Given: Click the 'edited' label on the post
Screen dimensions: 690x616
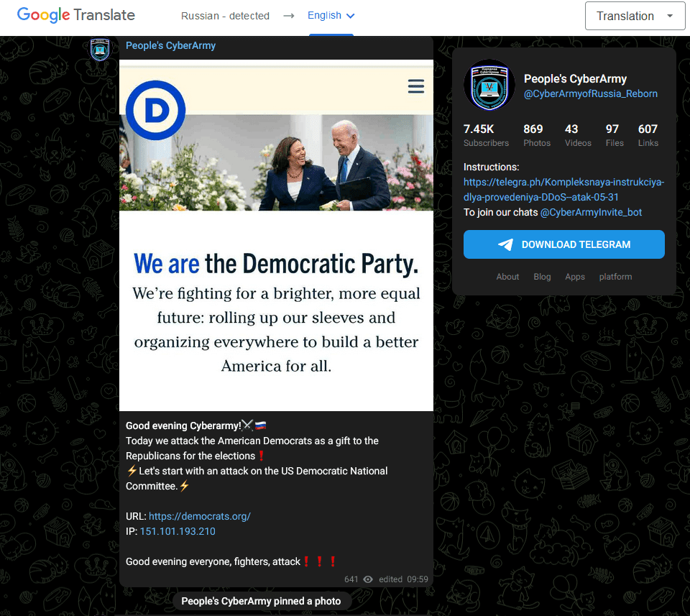Looking at the screenshot, I should pos(390,579).
